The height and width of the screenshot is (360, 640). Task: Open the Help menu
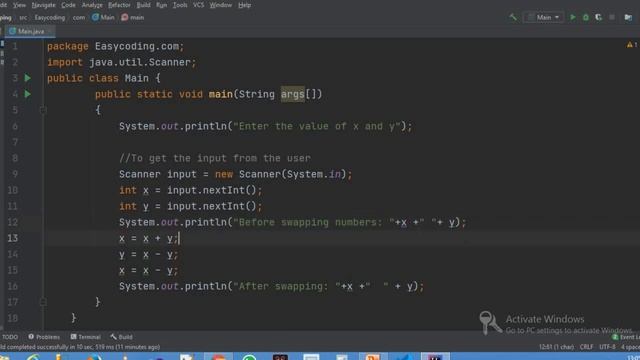pyautogui.click(x=244, y=5)
